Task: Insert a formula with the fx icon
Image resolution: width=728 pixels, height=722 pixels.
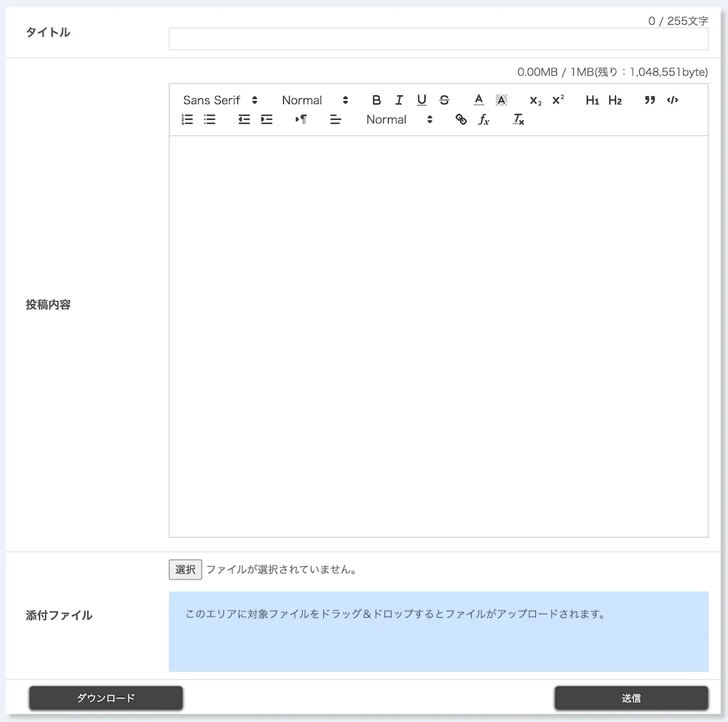Action: [483, 119]
